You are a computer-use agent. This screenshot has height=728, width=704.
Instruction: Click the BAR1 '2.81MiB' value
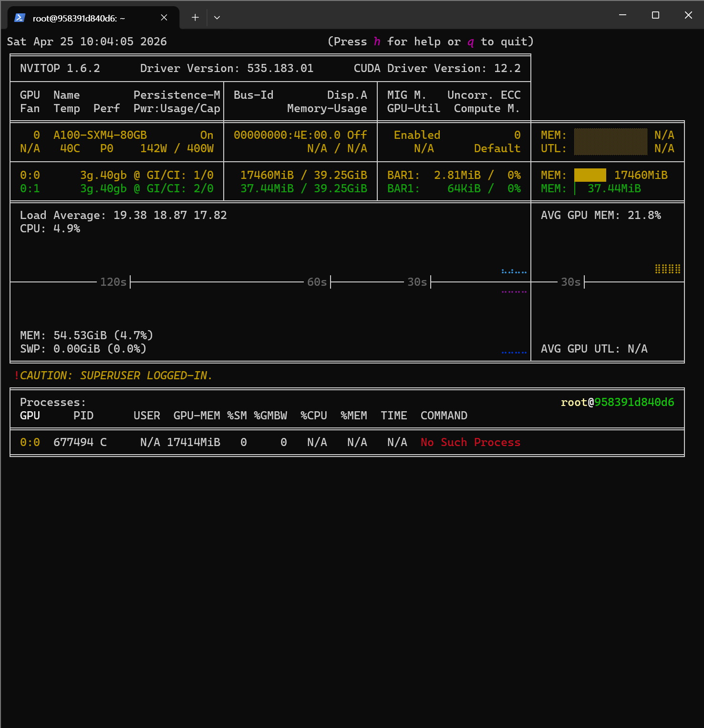pyautogui.click(x=457, y=175)
